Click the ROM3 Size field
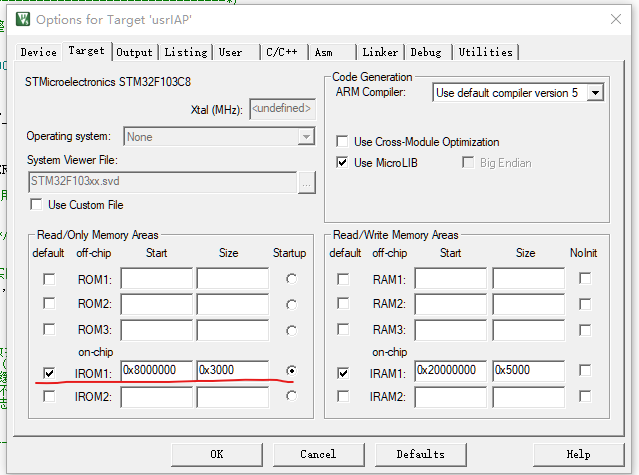Image resolution: width=639 pixels, height=475 pixels. (233, 330)
